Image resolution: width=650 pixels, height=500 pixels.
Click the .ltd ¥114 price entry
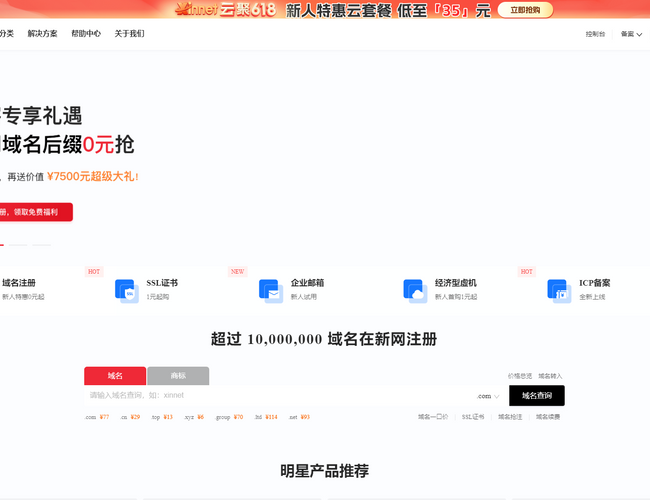[266, 417]
